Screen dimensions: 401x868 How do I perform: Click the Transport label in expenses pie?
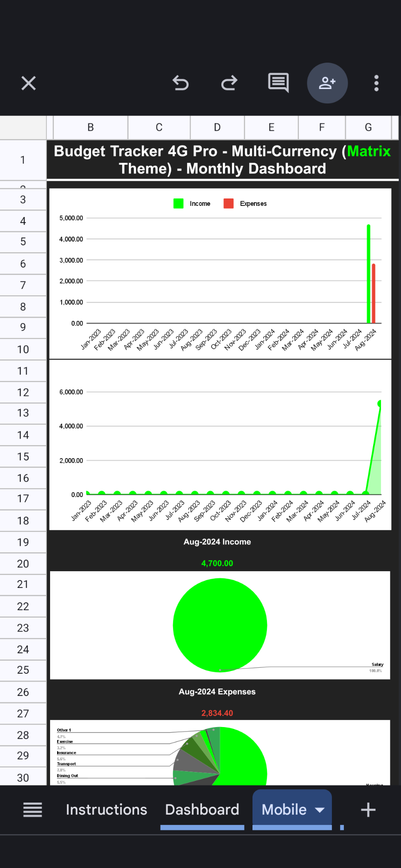[66, 764]
